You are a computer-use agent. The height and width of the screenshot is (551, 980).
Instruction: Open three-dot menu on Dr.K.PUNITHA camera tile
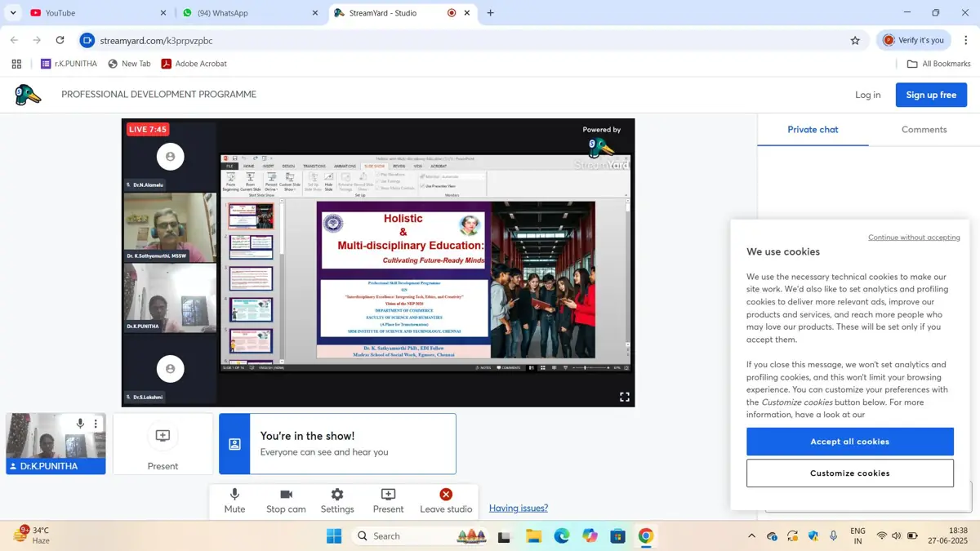96,424
